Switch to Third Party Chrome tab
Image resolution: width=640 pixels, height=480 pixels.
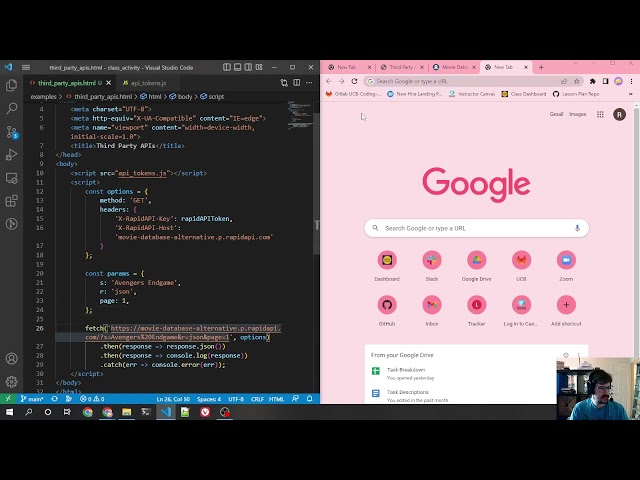click(x=401, y=67)
